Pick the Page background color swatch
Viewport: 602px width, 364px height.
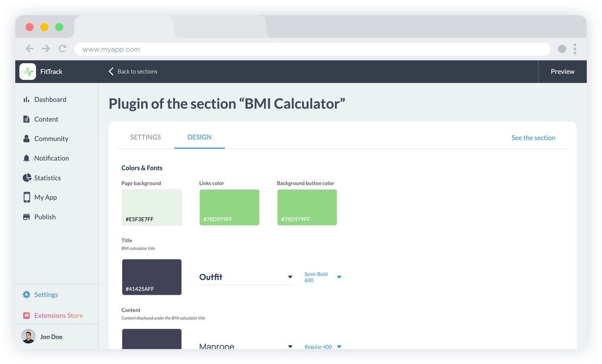152,207
